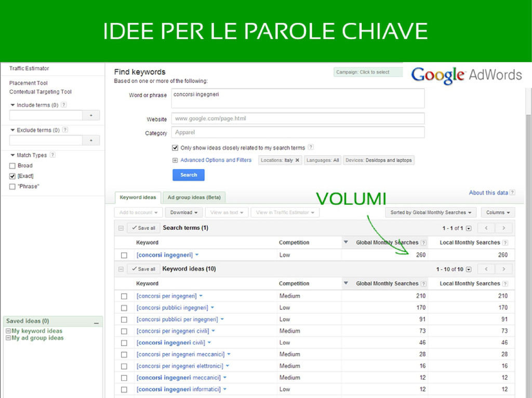
Task: Click the Category input field
Action: [x=298, y=132]
